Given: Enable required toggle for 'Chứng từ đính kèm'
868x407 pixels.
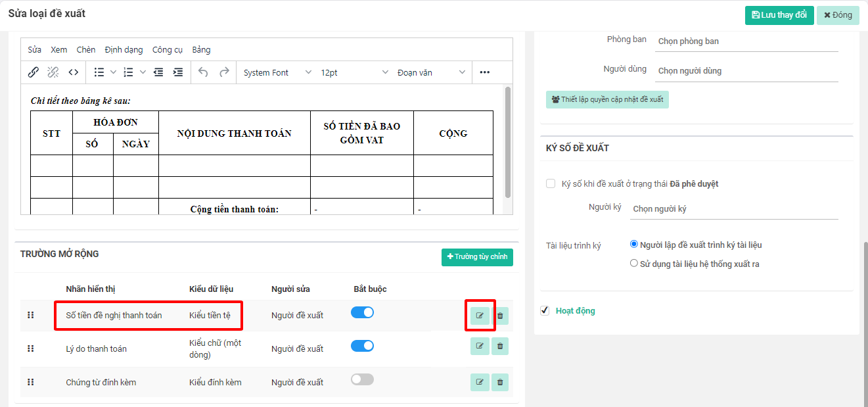Looking at the screenshot, I should [362, 379].
